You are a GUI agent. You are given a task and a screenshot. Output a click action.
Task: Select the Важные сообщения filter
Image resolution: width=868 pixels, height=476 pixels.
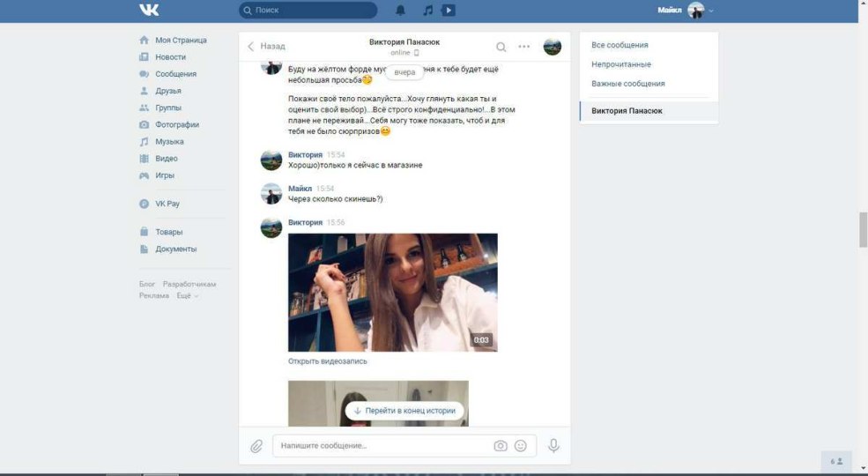tap(627, 84)
